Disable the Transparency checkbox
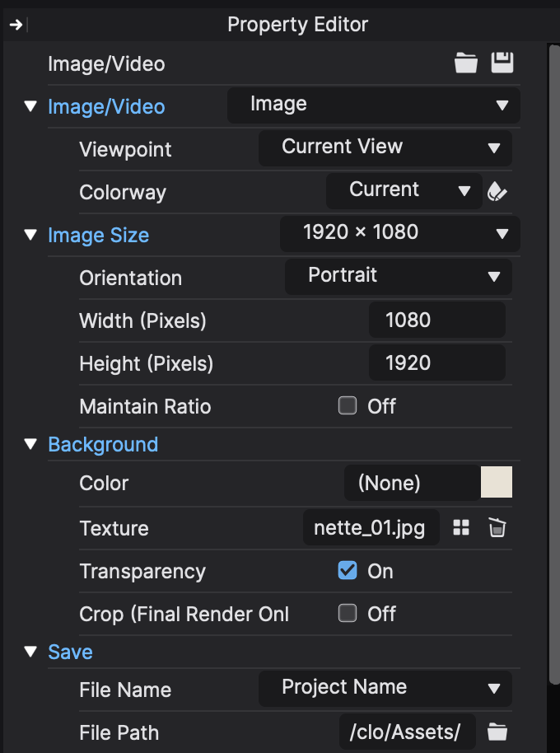The image size is (560, 753). (348, 571)
